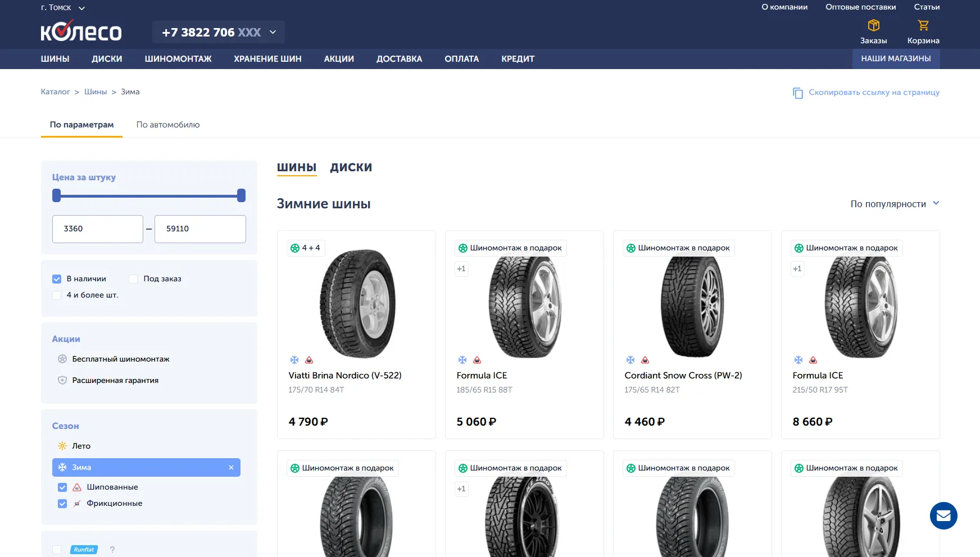Click the studded-tire icon on Viatti Brina Nordico card
The width and height of the screenshot is (980, 557).
(309, 360)
